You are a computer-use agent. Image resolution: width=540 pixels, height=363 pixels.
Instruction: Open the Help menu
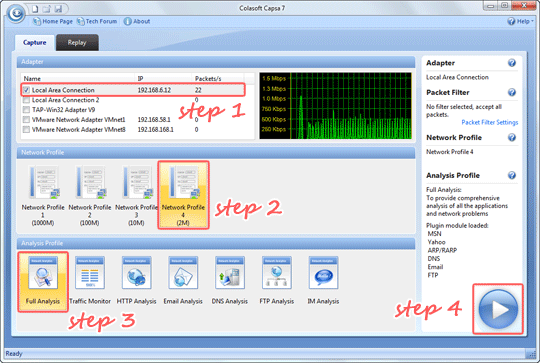pyautogui.click(x=520, y=21)
